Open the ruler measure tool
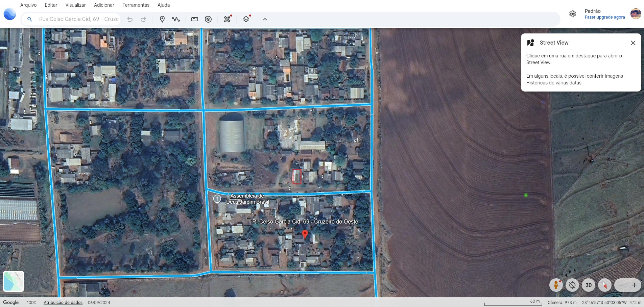This screenshot has width=644, height=307. pos(195,19)
